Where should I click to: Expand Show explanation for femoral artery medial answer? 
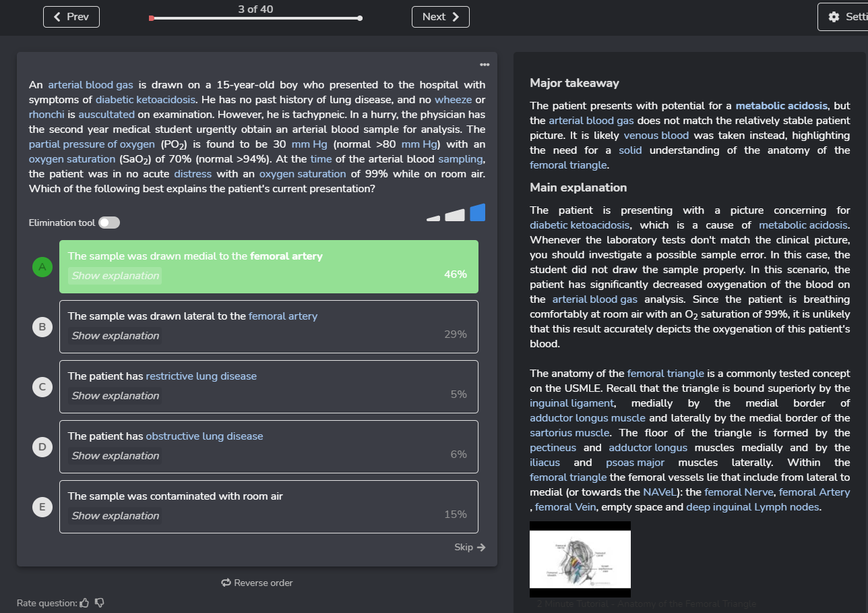click(115, 276)
